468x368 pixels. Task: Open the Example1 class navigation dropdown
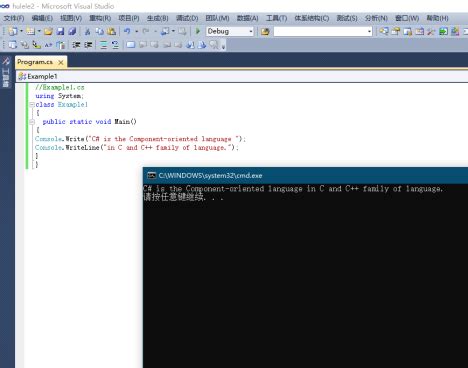point(242,76)
